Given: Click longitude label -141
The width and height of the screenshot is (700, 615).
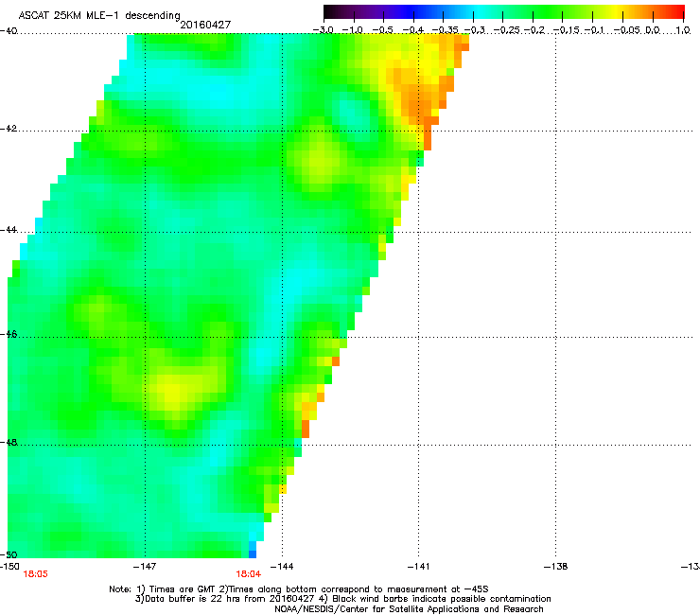Looking at the screenshot, I should [418, 567].
